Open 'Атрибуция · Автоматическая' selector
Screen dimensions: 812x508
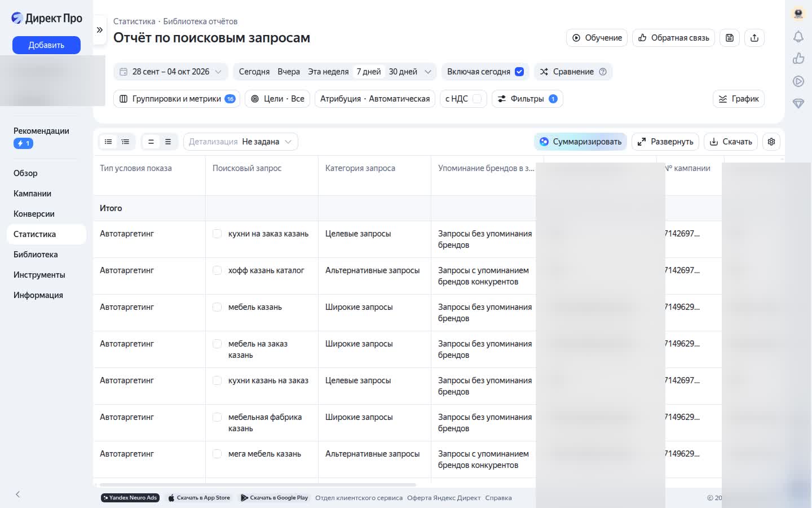[x=375, y=99]
